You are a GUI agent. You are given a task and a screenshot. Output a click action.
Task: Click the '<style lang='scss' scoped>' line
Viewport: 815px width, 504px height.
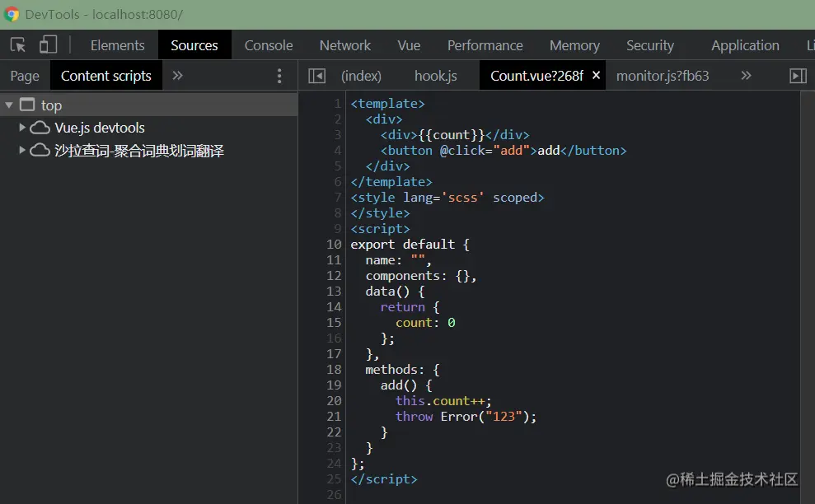click(447, 198)
